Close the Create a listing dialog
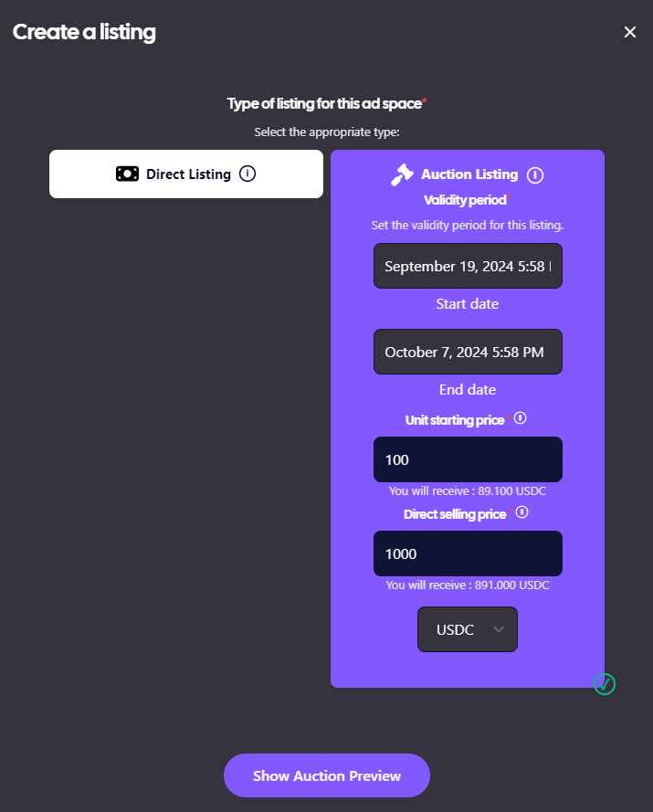Viewport: 653px width, 812px height. pyautogui.click(x=630, y=31)
